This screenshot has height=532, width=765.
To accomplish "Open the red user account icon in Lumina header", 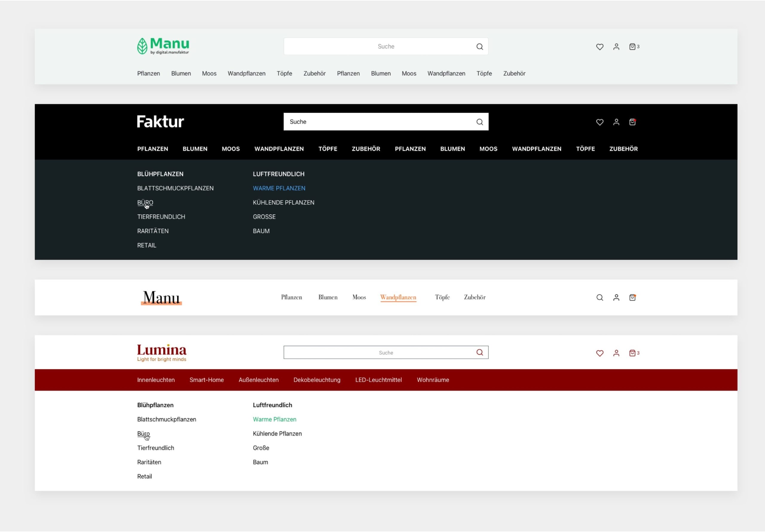I will point(616,353).
